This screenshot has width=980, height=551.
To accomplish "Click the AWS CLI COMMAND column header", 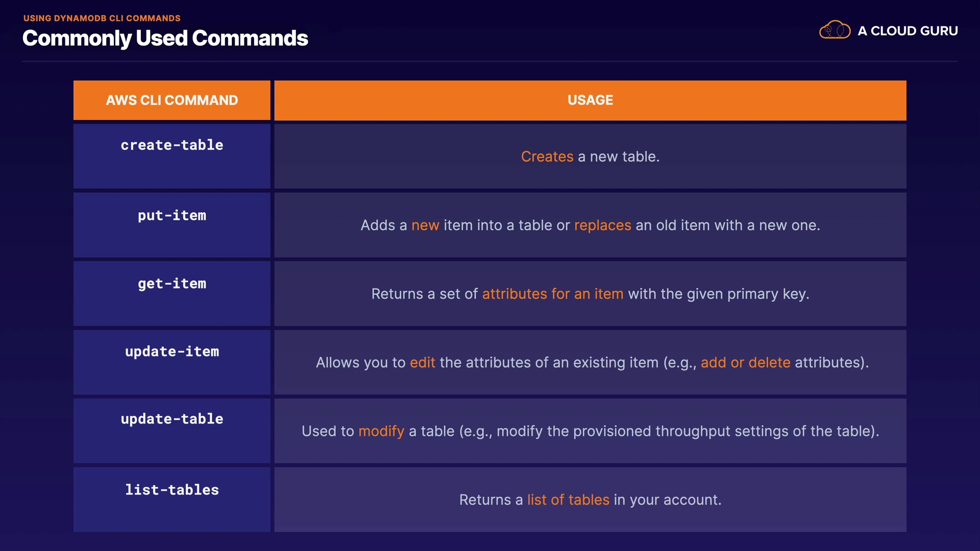I will (171, 100).
